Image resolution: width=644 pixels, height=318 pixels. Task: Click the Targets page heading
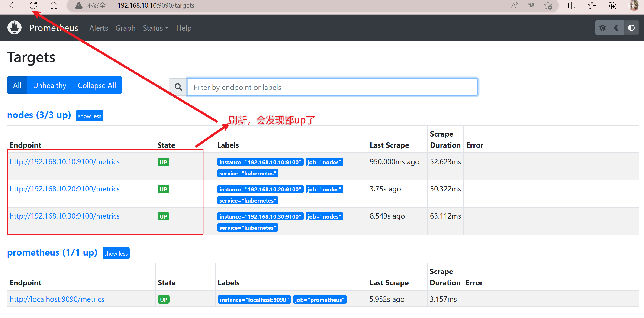31,57
